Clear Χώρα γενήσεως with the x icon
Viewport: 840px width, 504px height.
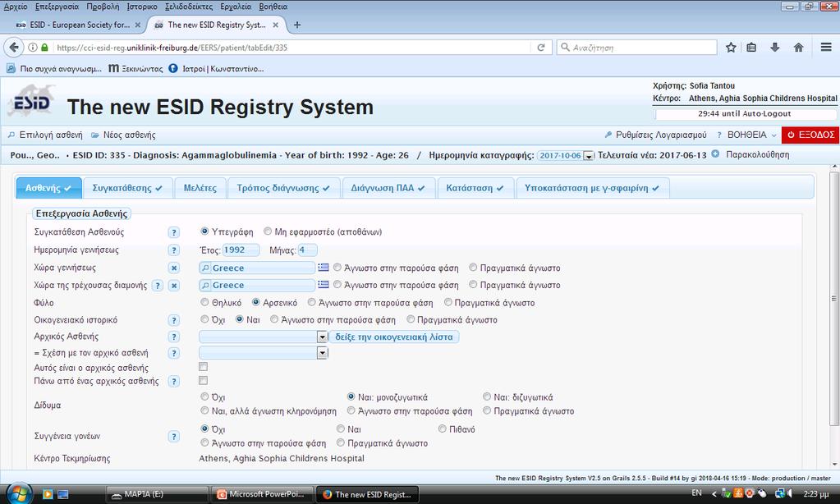[x=173, y=268]
